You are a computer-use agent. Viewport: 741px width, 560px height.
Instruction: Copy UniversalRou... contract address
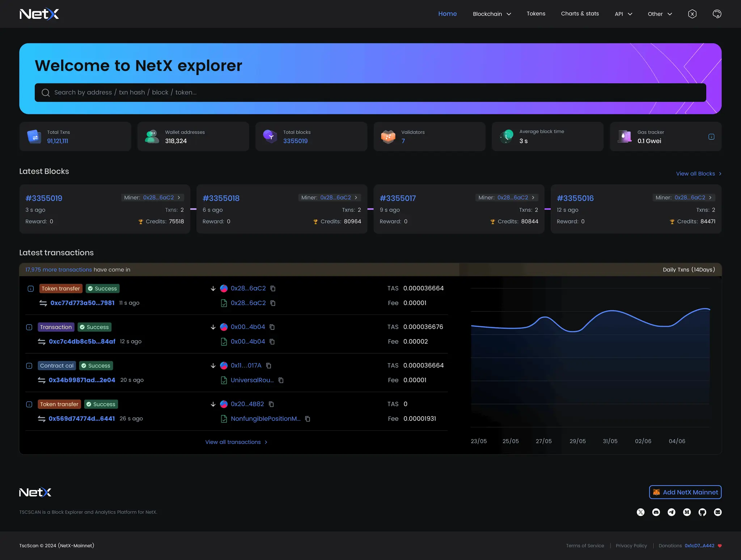click(x=281, y=380)
